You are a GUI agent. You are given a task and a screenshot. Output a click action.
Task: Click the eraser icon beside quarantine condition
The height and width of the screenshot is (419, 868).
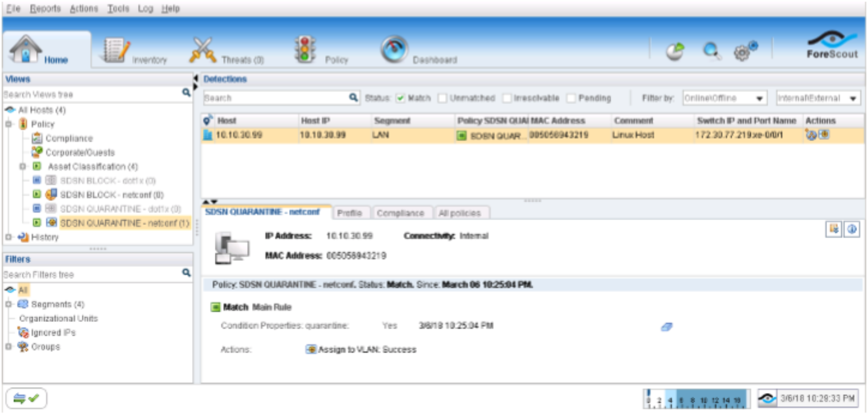(666, 327)
